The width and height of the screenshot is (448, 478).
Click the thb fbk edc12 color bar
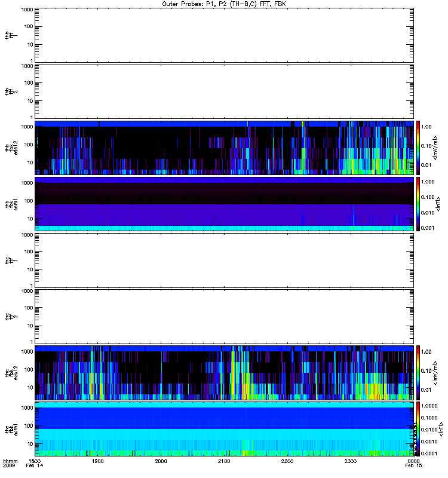click(418, 148)
